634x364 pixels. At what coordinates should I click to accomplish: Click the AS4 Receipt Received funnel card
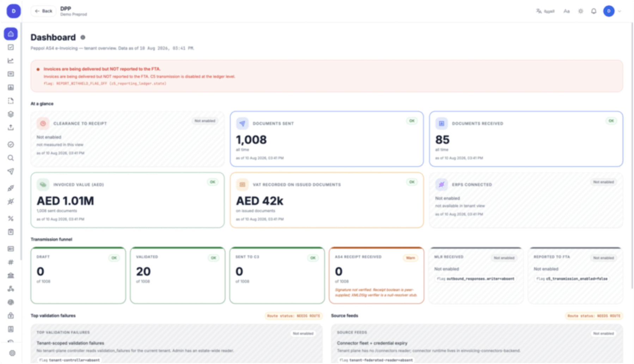point(377,275)
